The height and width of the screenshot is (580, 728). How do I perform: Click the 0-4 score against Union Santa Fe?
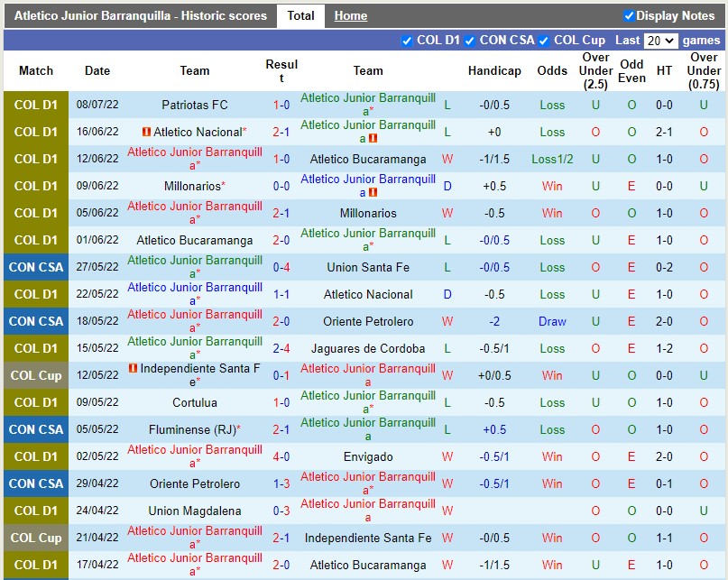pos(281,268)
